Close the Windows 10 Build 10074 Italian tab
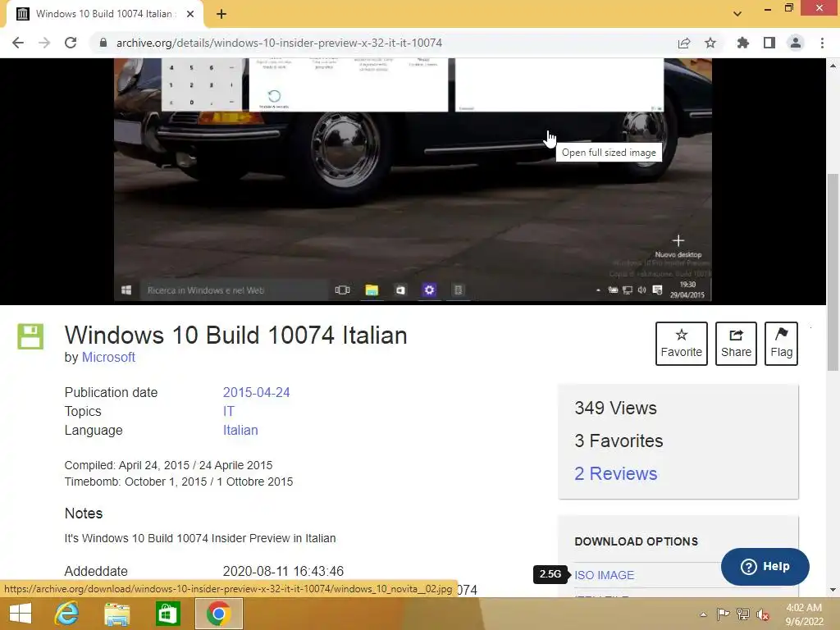 click(190, 14)
